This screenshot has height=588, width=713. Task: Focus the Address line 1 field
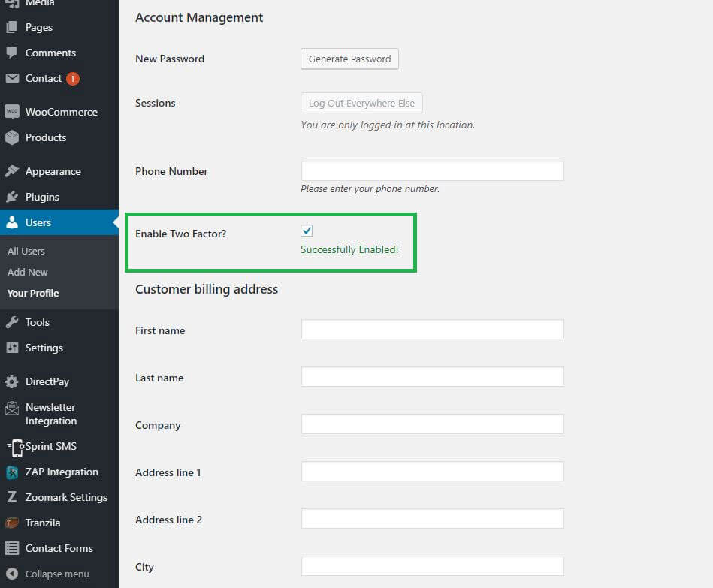[433, 471]
